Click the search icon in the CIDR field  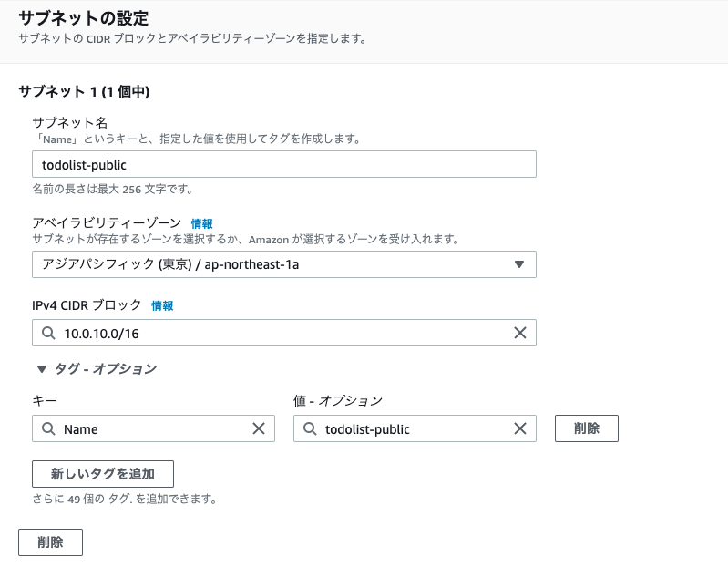tap(48, 333)
